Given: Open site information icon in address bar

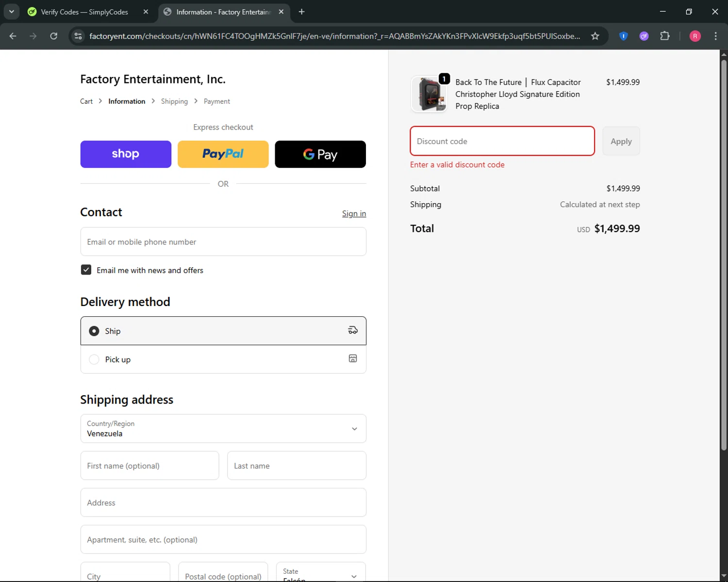Looking at the screenshot, I should click(x=78, y=36).
